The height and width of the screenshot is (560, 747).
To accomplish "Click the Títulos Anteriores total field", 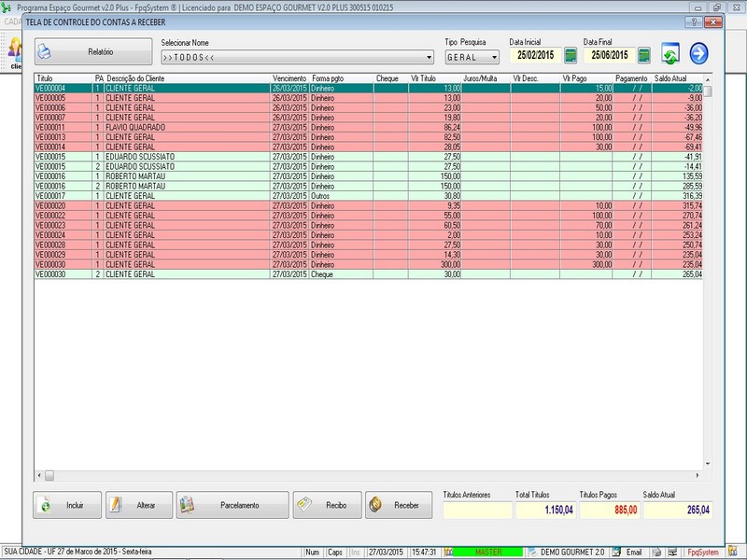I will click(x=477, y=510).
